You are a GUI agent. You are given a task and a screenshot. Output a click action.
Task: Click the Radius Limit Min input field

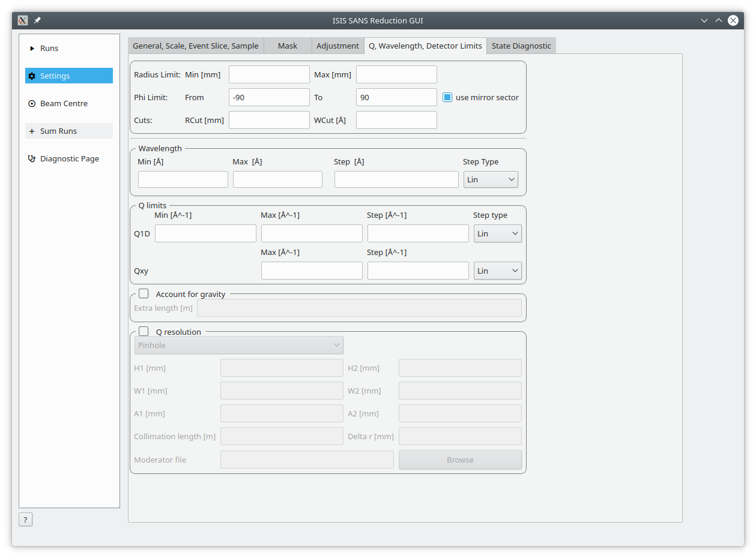[269, 74]
